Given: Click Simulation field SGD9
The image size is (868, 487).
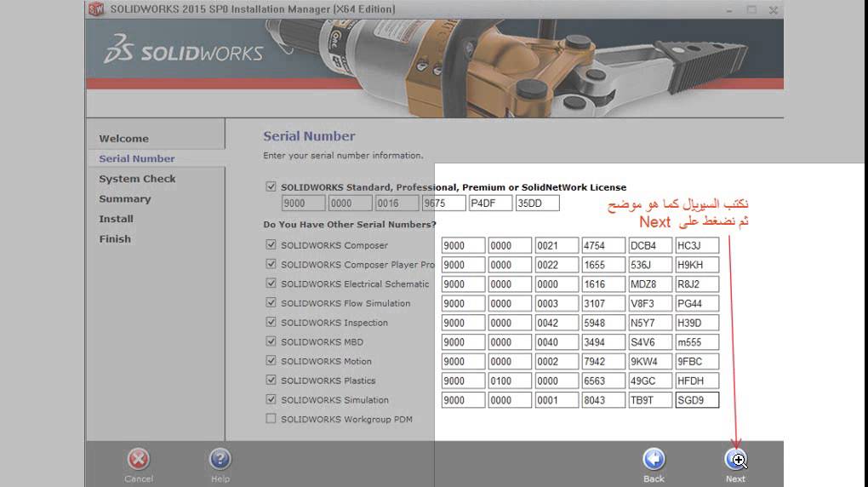Looking at the screenshot, I should point(697,400).
